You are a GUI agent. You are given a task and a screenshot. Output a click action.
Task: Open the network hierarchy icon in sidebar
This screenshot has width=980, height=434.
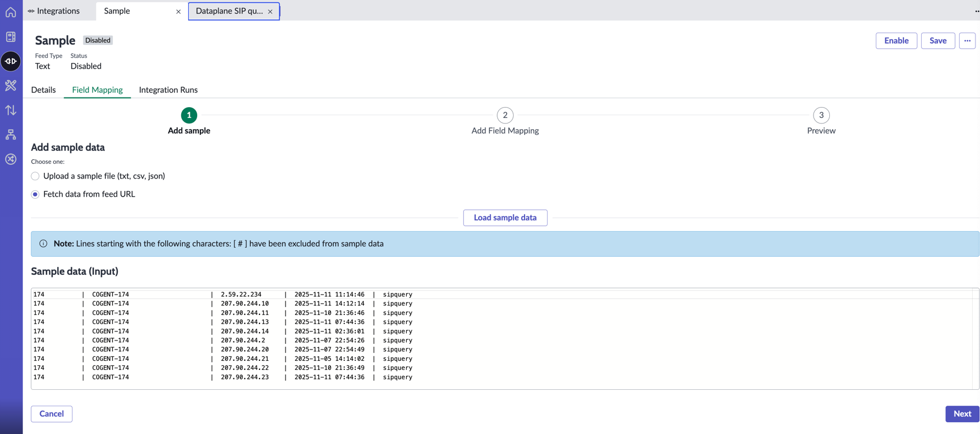pyautogui.click(x=11, y=135)
